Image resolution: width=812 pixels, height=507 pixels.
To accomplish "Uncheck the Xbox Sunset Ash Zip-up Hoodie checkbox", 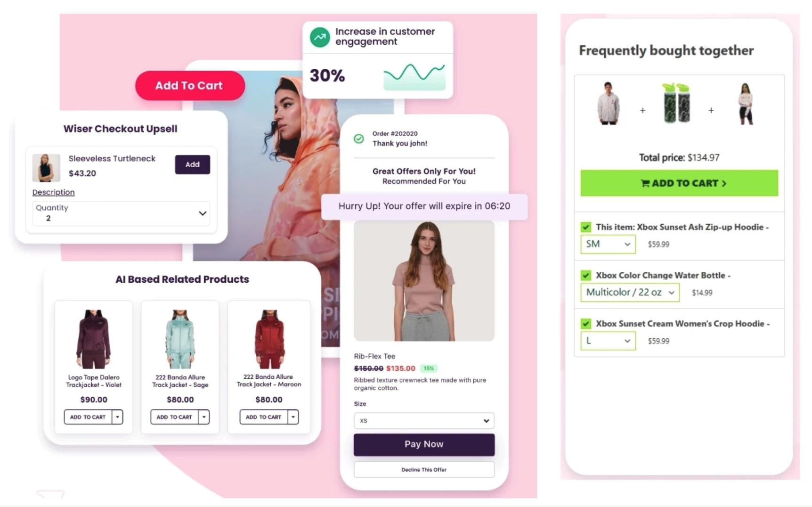I will (x=586, y=227).
